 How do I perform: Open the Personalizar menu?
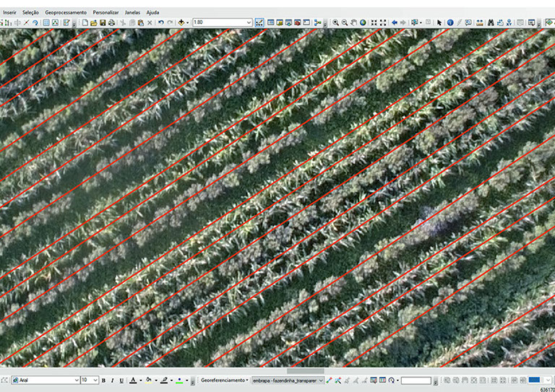106,12
